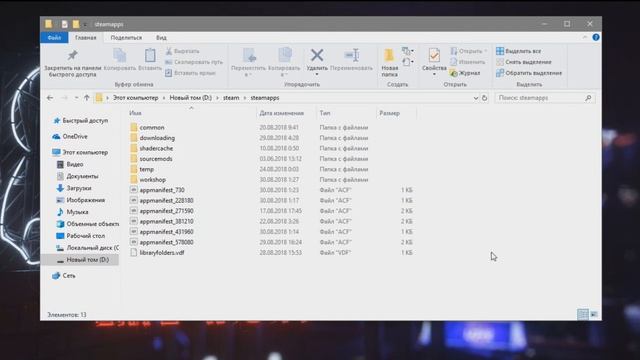
Task: Click Select all (Выделить все)
Action: point(518,51)
